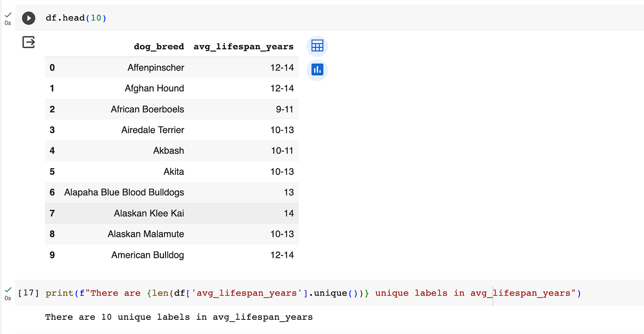Click the green checkmark beside the first cell
644x334 pixels.
click(8, 15)
